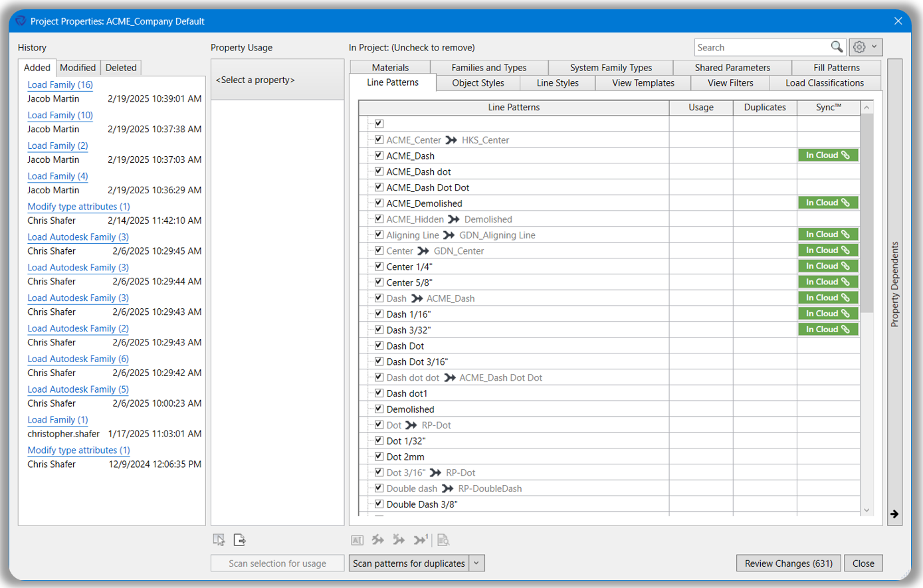Click the search magnifier icon
Image resolution: width=923 pixels, height=588 pixels.
tap(837, 47)
